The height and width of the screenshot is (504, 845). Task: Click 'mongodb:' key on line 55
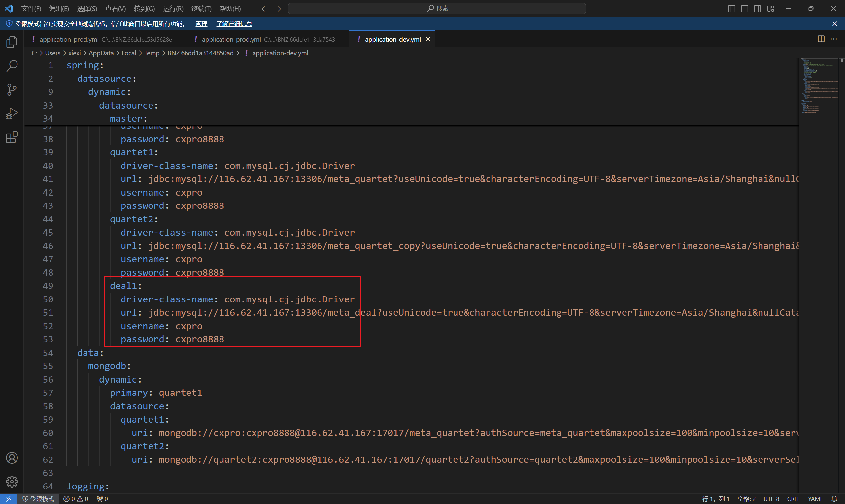[x=109, y=366]
